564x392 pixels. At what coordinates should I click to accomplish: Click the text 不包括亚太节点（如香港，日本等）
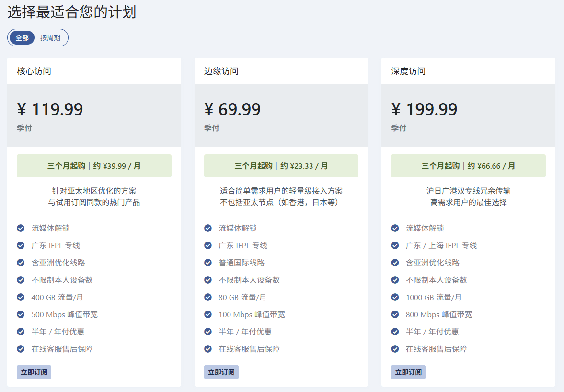(279, 203)
